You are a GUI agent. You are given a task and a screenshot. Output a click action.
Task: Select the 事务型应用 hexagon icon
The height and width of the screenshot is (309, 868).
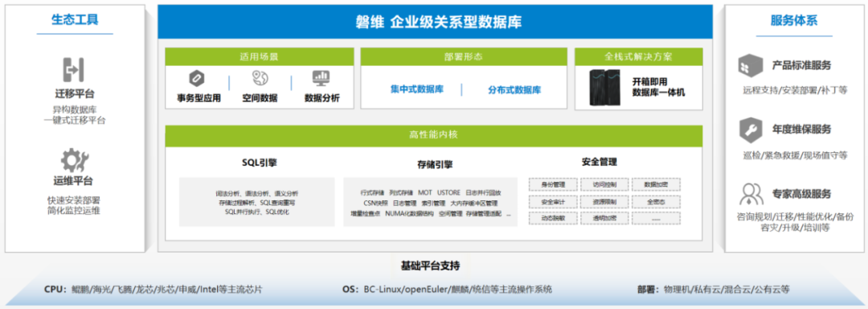point(198,79)
